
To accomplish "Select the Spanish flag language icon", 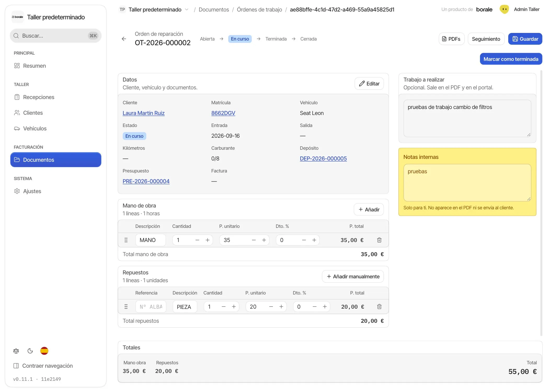I will pyautogui.click(x=44, y=351).
